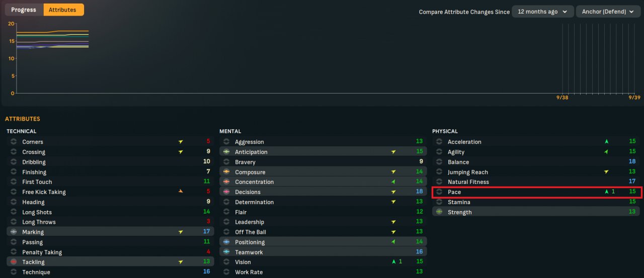The width and height of the screenshot is (644, 278).
Task: Click the Teamwork graph toggle icon
Action: (226, 252)
